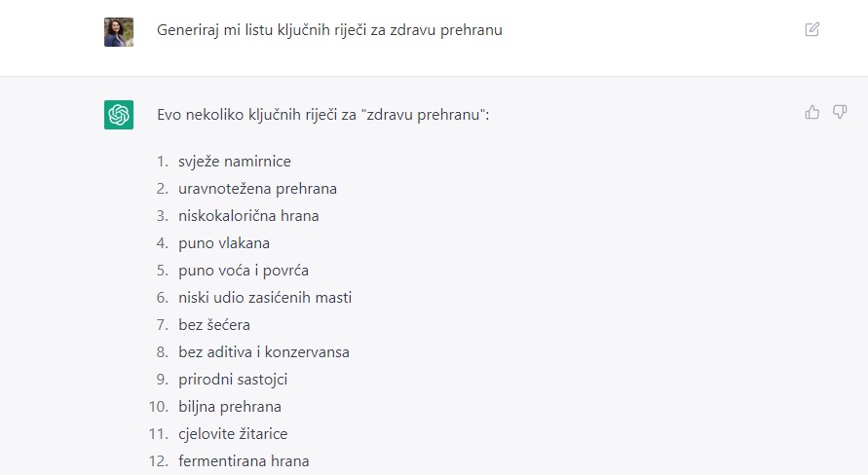Click the user profile photo avatar
Image resolution: width=868 pixels, height=475 pixels.
pyautogui.click(x=119, y=32)
